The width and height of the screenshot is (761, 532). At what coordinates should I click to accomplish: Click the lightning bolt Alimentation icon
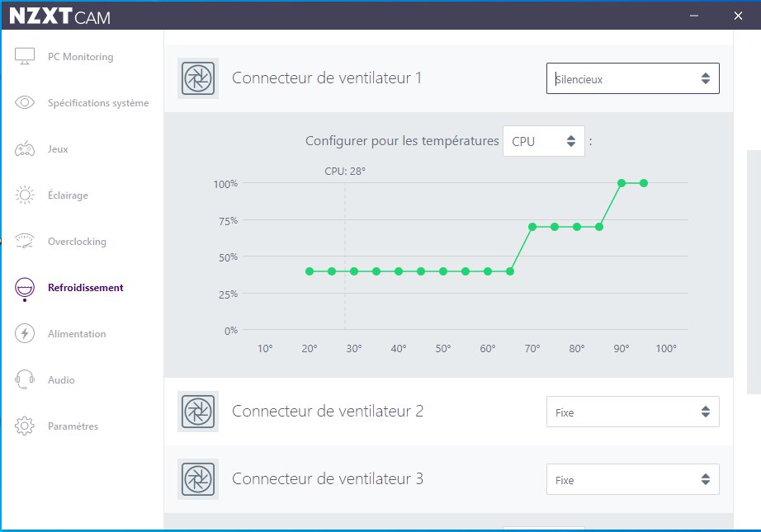[x=25, y=334]
